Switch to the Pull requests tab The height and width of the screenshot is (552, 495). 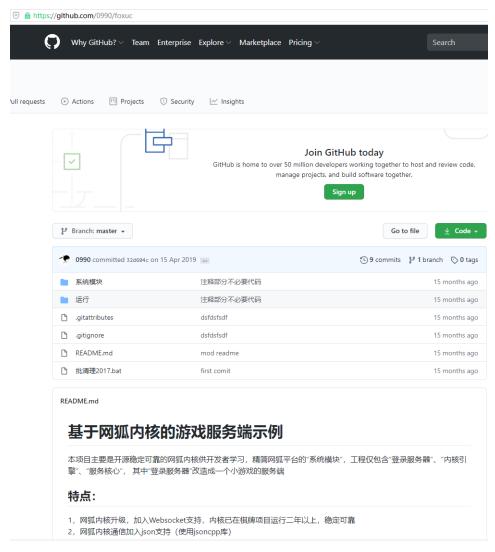(x=27, y=101)
